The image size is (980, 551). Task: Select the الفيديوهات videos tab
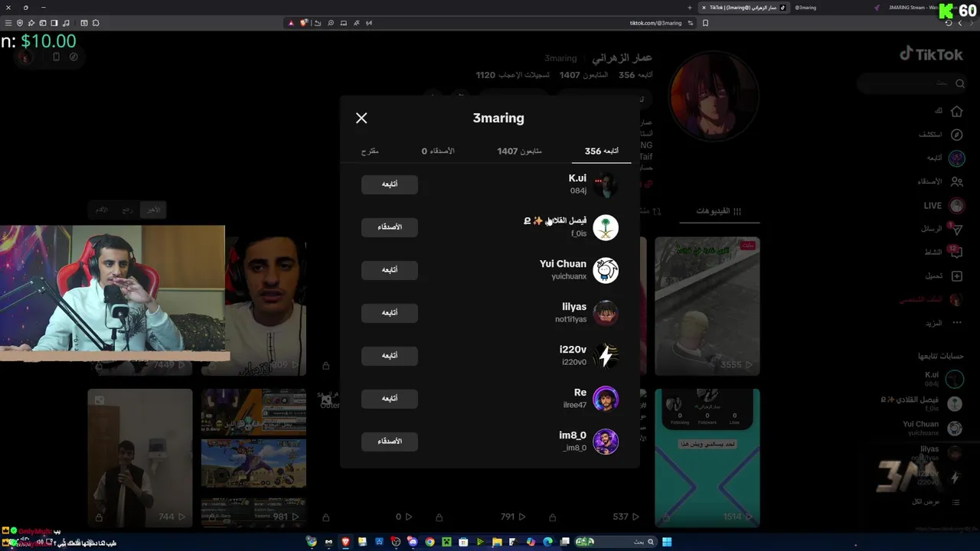tap(718, 211)
